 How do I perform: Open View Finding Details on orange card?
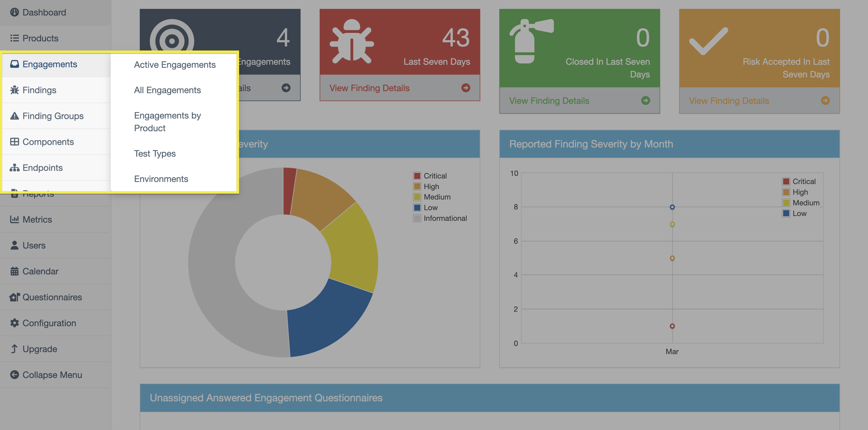729,101
